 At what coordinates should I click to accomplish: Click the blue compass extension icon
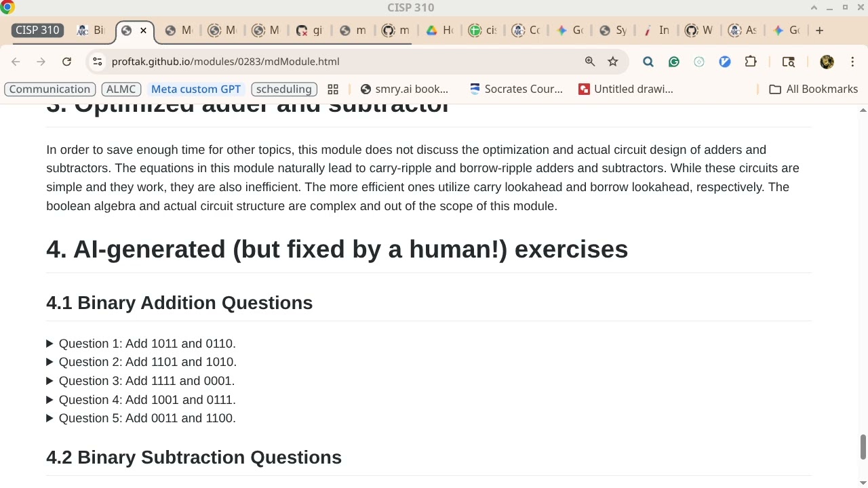pyautogui.click(x=725, y=62)
